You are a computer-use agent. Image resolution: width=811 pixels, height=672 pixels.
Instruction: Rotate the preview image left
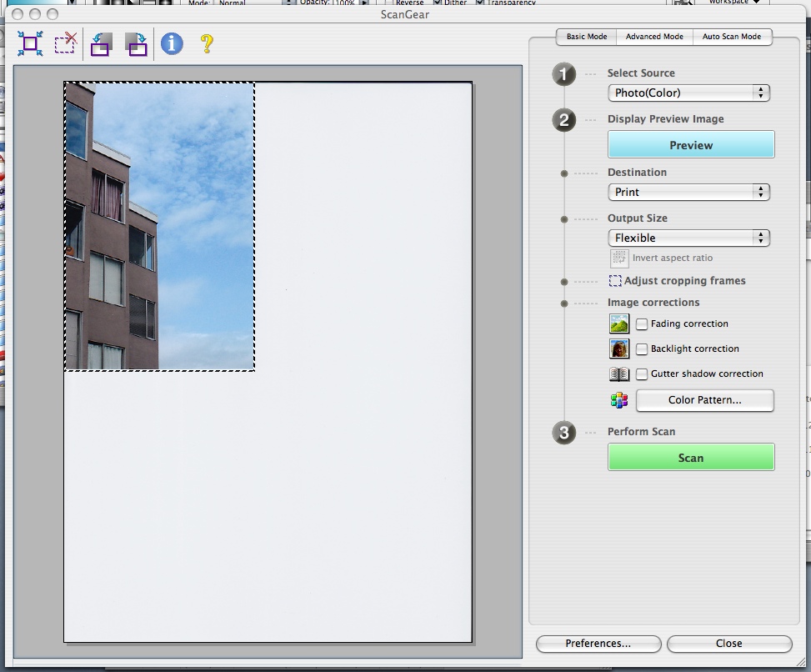tap(101, 44)
